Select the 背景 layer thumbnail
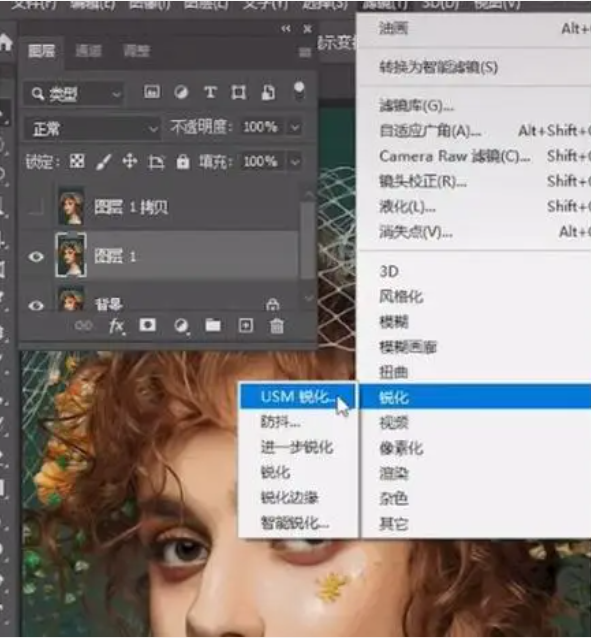591x639 pixels. point(71,299)
